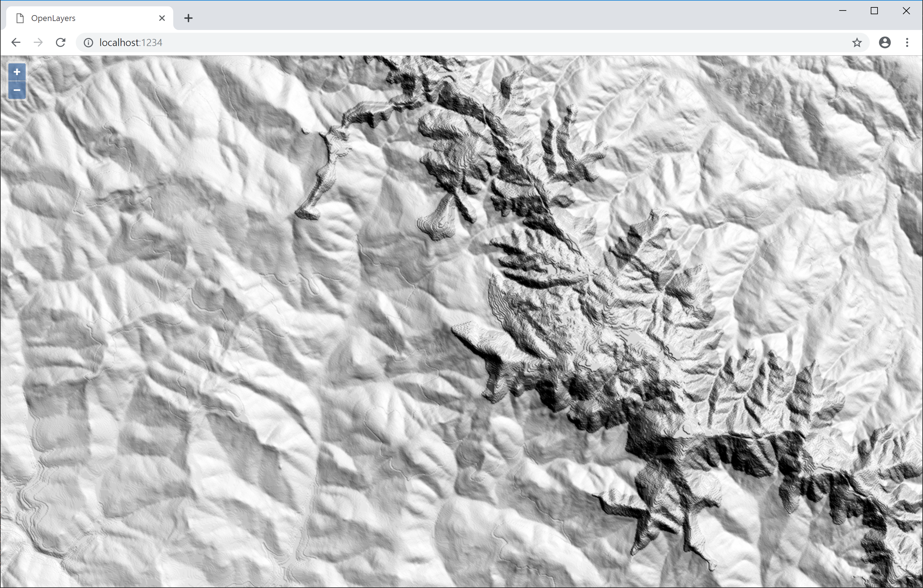View site information icon
The image size is (923, 588).
(x=88, y=43)
